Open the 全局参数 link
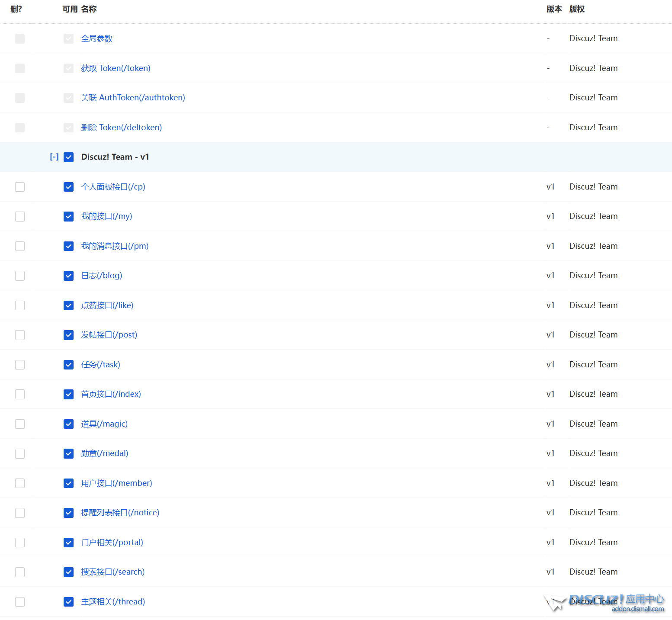672x620 pixels. (97, 39)
